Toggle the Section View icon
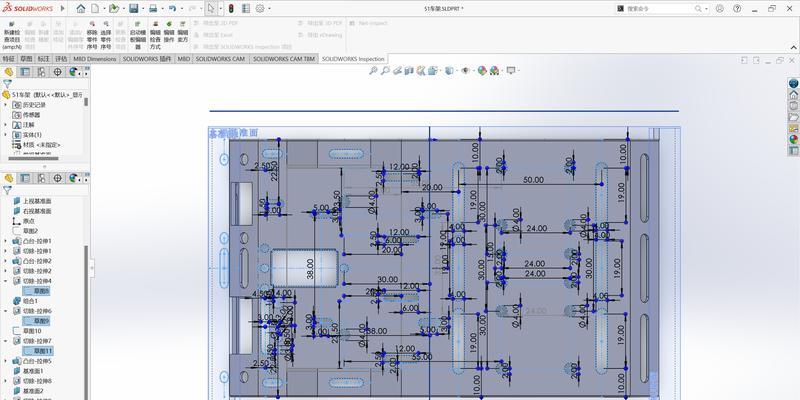 tap(409, 71)
